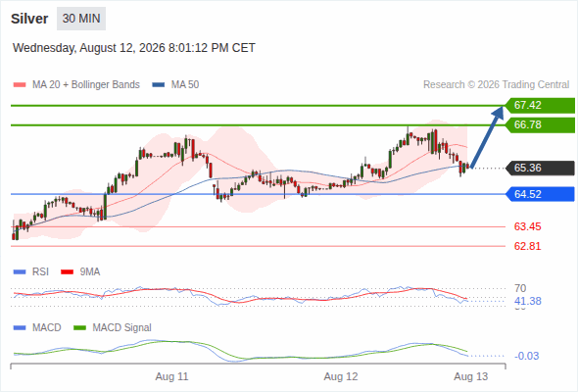Click the 65.36 current price tag

pyautogui.click(x=540, y=169)
